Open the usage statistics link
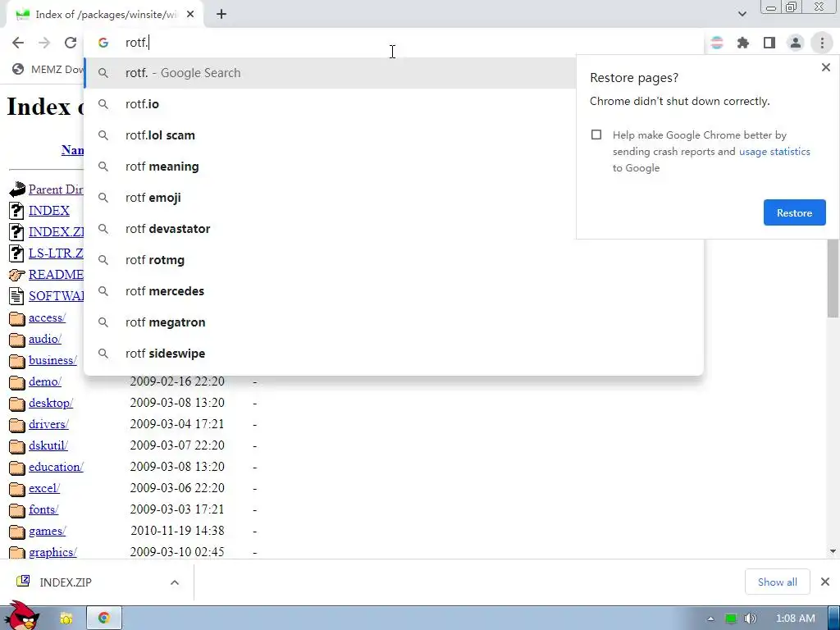Image resolution: width=840 pixels, height=630 pixels. tap(774, 152)
